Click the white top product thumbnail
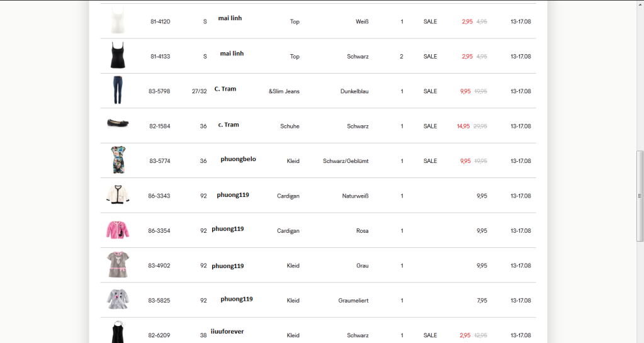This screenshot has height=343, width=644. pos(117,21)
